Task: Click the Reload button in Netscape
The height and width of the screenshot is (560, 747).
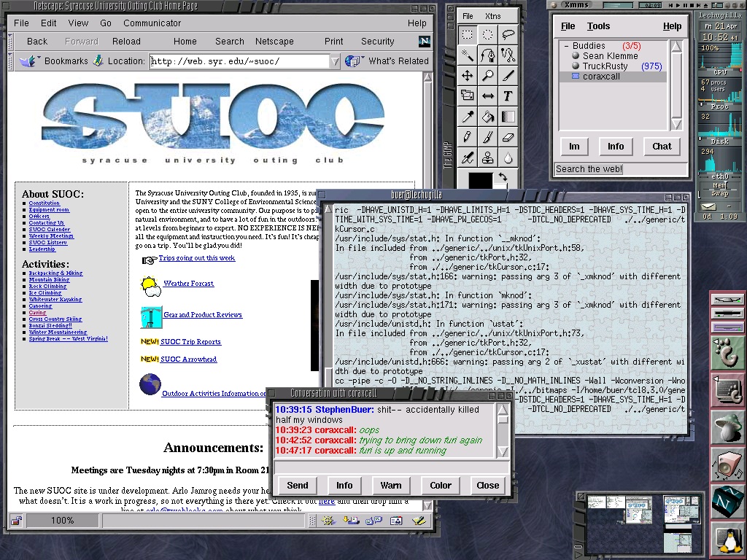Action: point(126,42)
